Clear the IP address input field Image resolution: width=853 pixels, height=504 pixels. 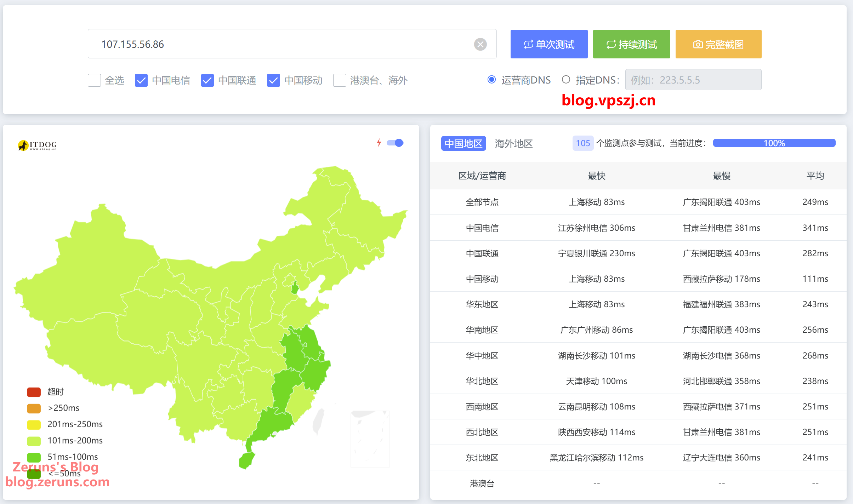pyautogui.click(x=480, y=44)
